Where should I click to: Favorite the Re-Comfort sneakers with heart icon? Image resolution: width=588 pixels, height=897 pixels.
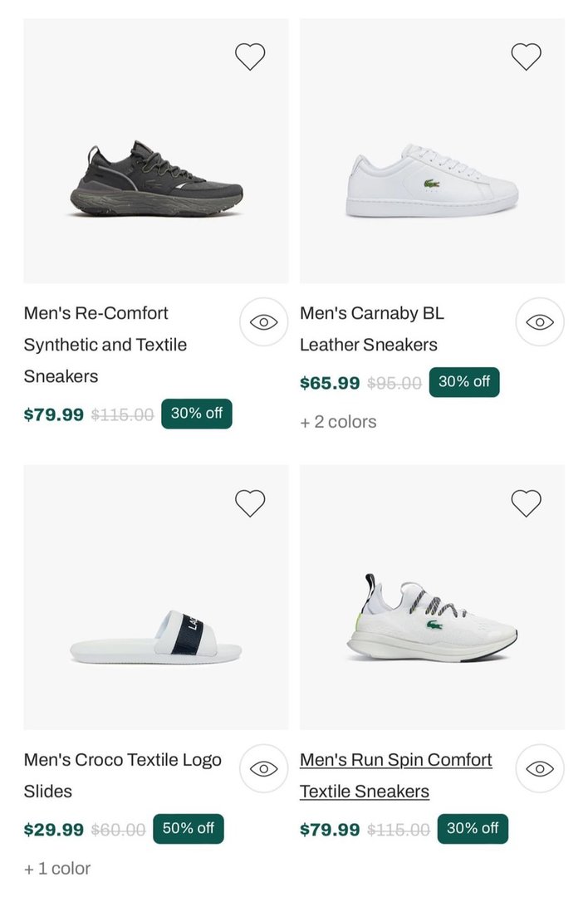[x=250, y=56]
